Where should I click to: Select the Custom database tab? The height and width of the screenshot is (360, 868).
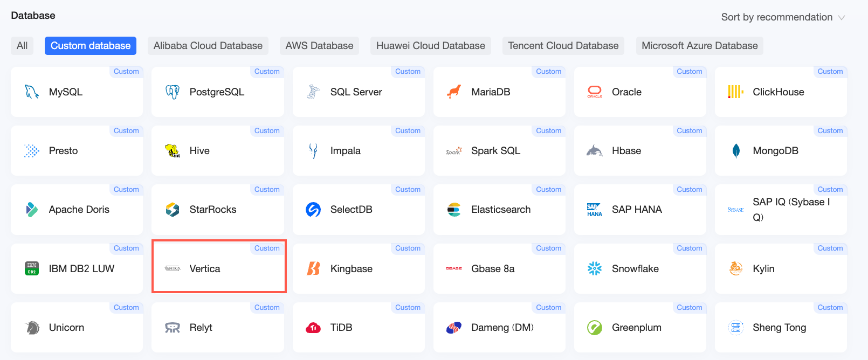(91, 46)
